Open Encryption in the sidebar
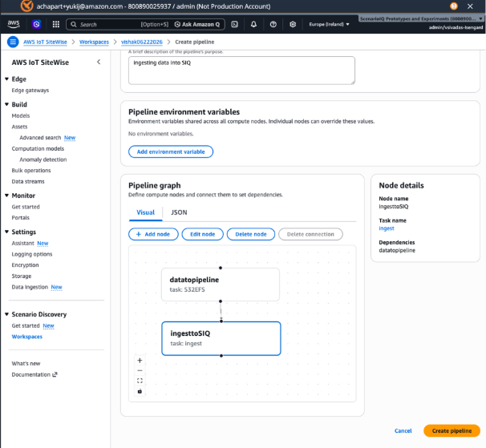 [x=25, y=265]
